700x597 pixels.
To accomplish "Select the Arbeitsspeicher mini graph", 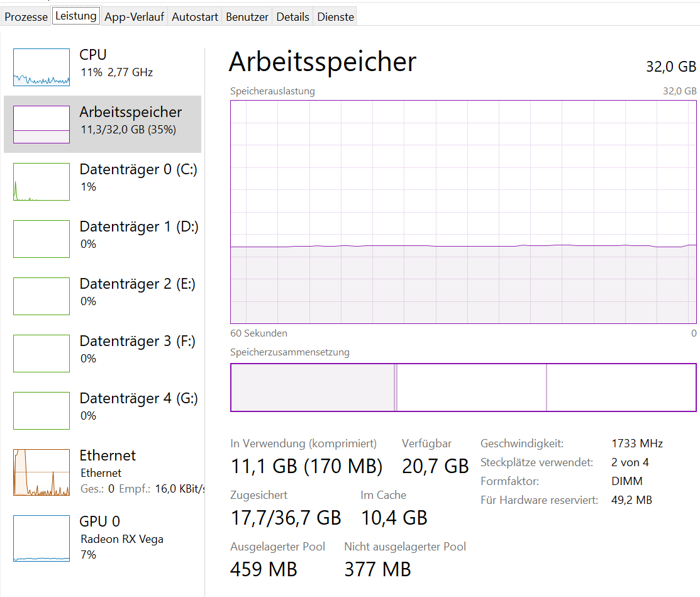I will pos(42,124).
